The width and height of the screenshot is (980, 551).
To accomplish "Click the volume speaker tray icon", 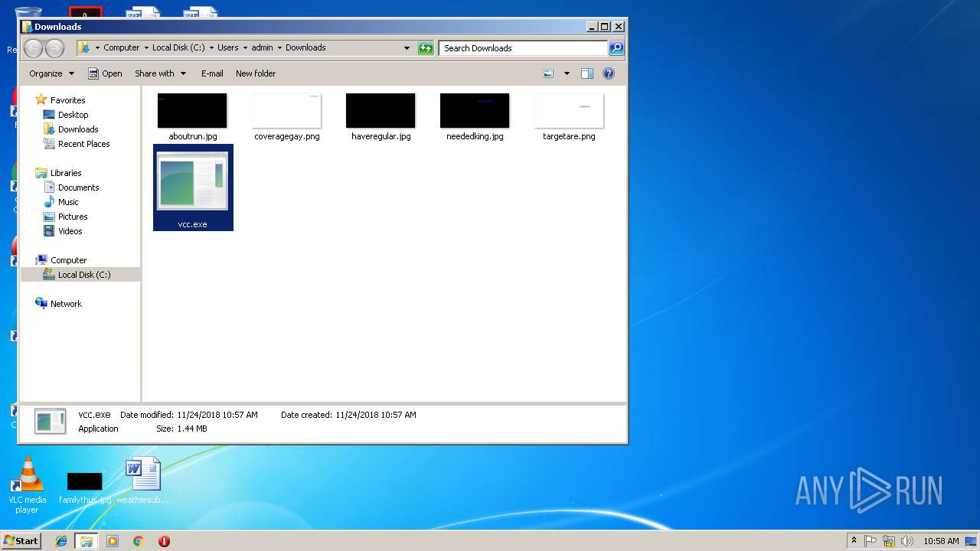I will [x=907, y=541].
